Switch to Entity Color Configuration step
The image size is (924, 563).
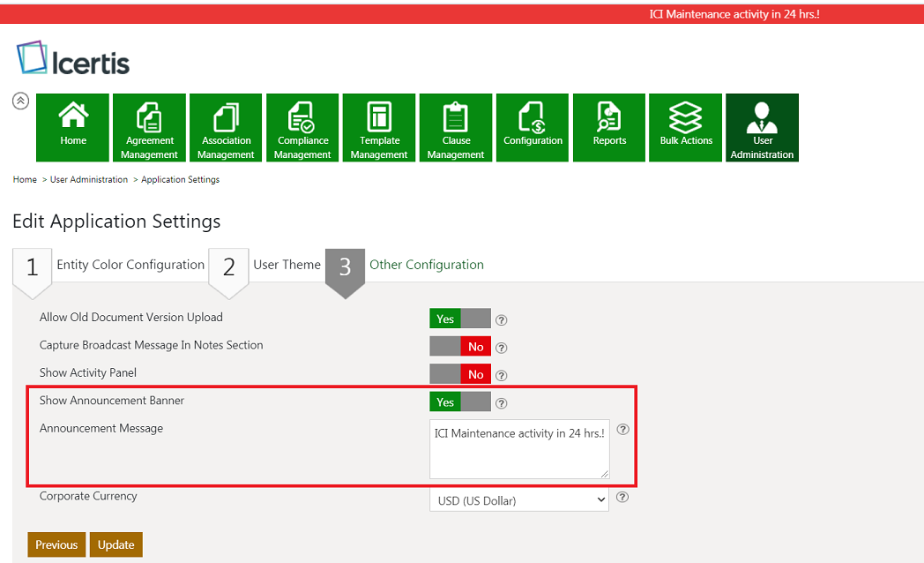click(130, 265)
